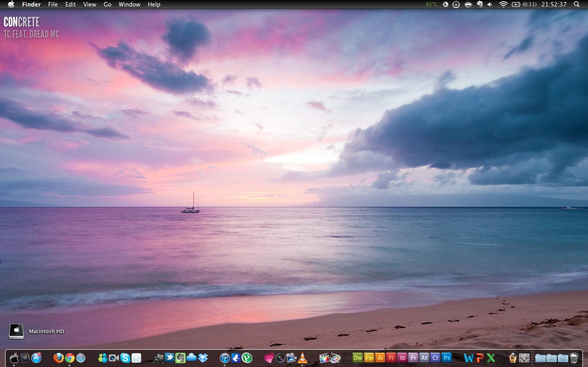Launch Adobe Premiere (Pr) from Dock
The image size is (588, 367).
point(414,358)
